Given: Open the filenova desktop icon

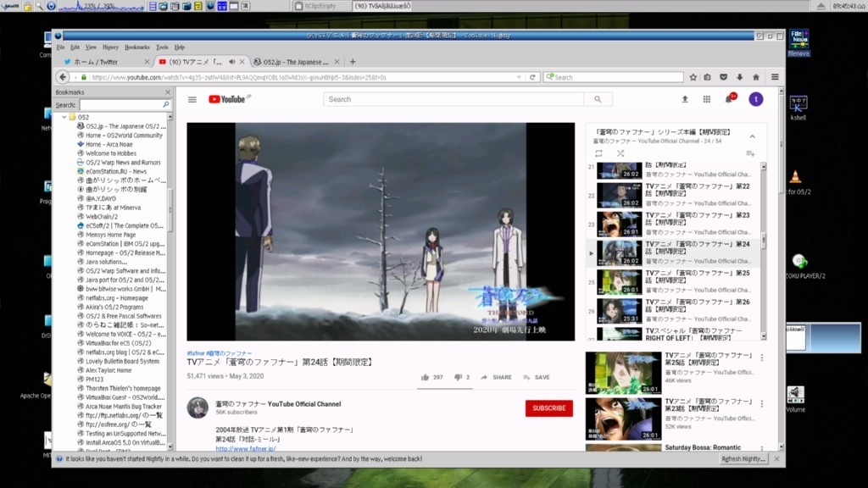Looking at the screenshot, I should point(798,43).
